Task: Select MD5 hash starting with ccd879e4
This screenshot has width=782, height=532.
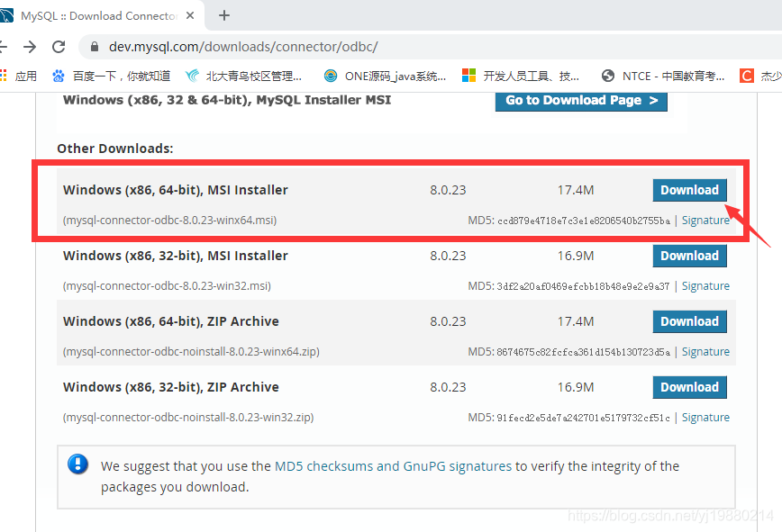Action: pyautogui.click(x=584, y=221)
